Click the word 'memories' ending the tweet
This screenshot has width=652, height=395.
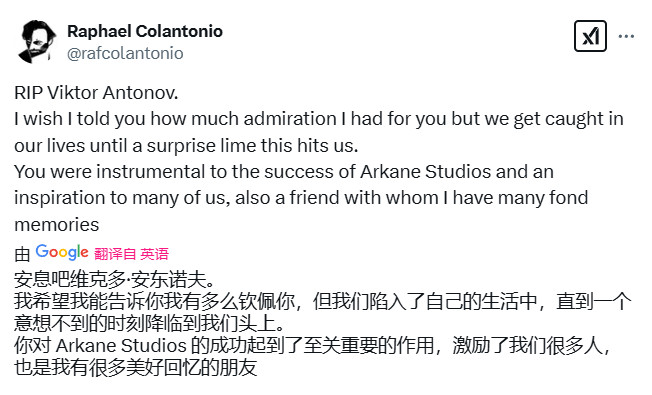click(x=57, y=225)
